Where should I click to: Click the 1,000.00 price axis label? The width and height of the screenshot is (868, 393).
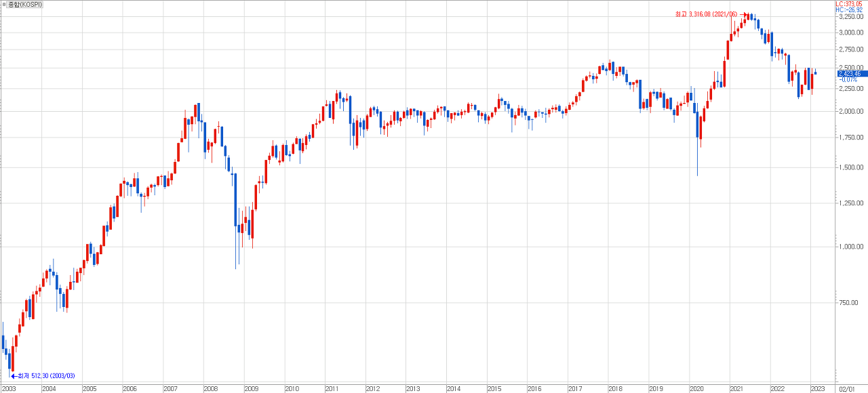850,247
